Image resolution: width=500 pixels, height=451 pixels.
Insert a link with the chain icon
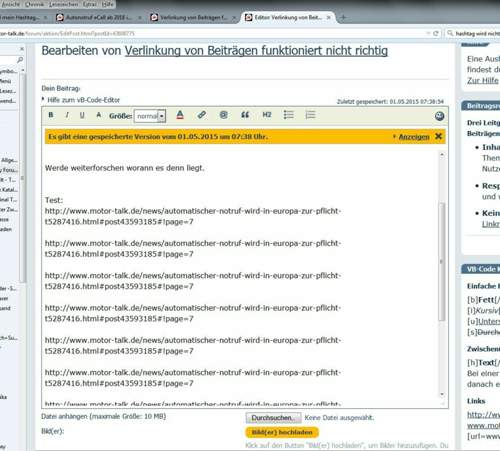point(201,115)
